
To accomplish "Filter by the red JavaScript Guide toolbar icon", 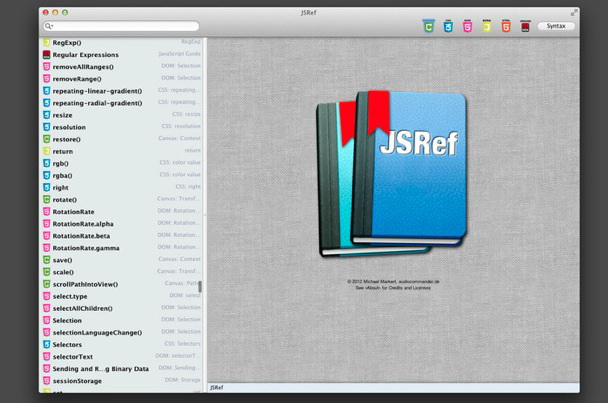I will tap(525, 26).
